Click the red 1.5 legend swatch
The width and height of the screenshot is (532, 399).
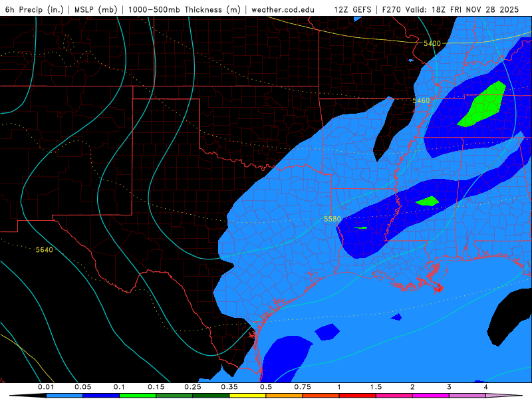pos(358,396)
